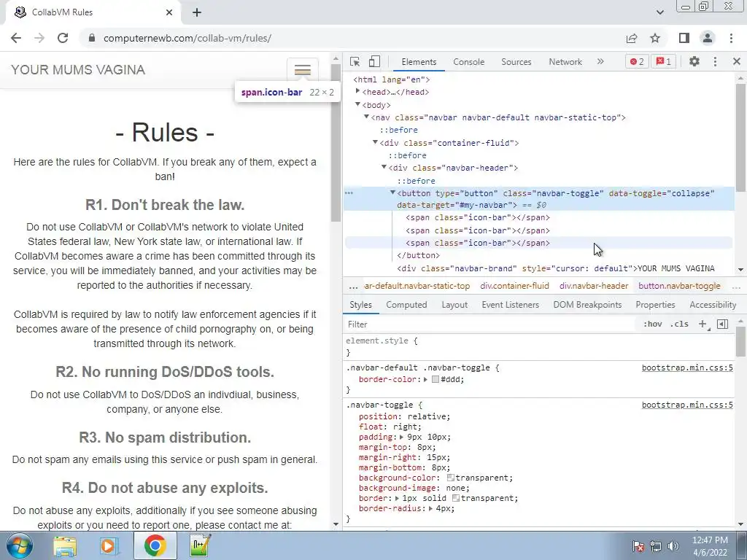Open the 2 errors counter badge
Image resolution: width=747 pixels, height=560 pixels.
click(x=636, y=61)
